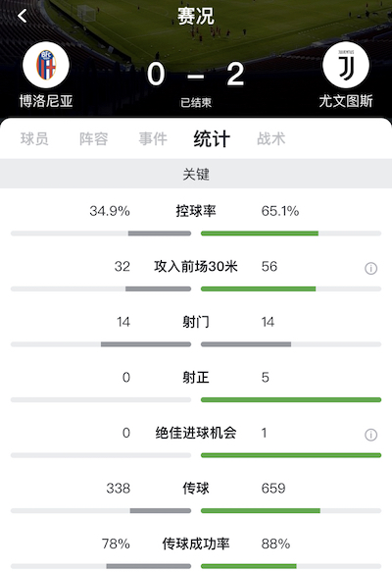Switch to the 球员 tab
This screenshot has width=392, height=572.
34,139
